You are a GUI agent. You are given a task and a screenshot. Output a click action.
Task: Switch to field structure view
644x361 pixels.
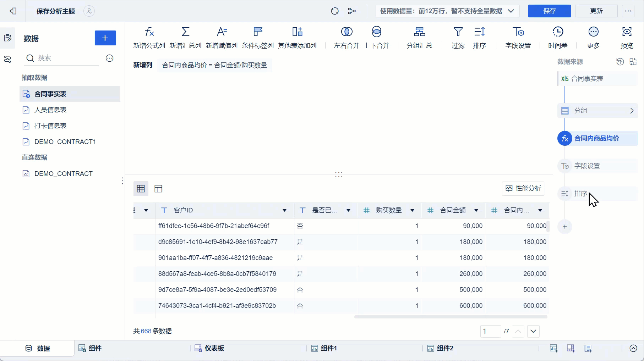coord(158,189)
